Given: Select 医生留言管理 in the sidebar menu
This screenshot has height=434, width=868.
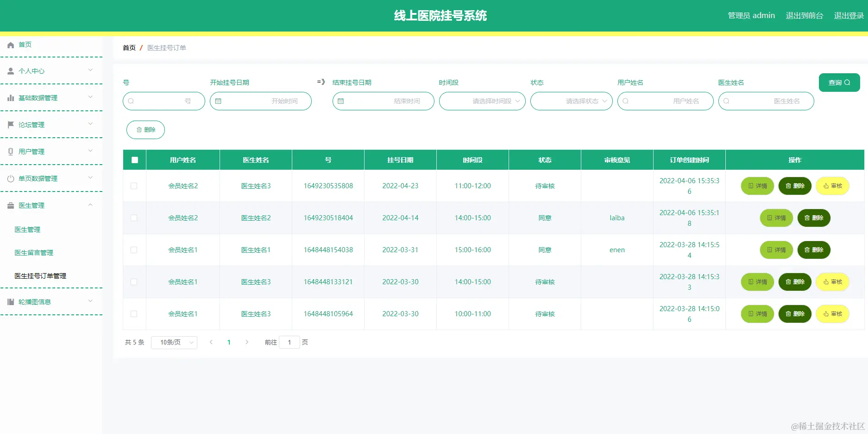Looking at the screenshot, I should click(33, 253).
